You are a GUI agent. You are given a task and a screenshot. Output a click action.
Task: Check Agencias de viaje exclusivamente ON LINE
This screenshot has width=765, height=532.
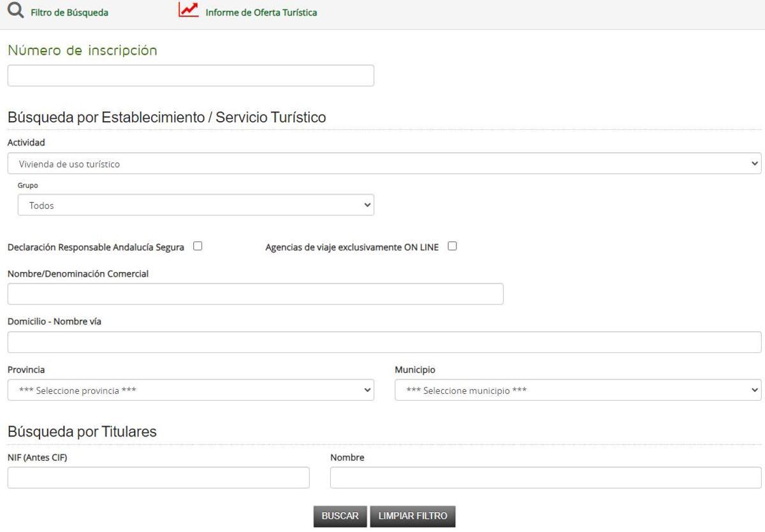click(x=453, y=245)
